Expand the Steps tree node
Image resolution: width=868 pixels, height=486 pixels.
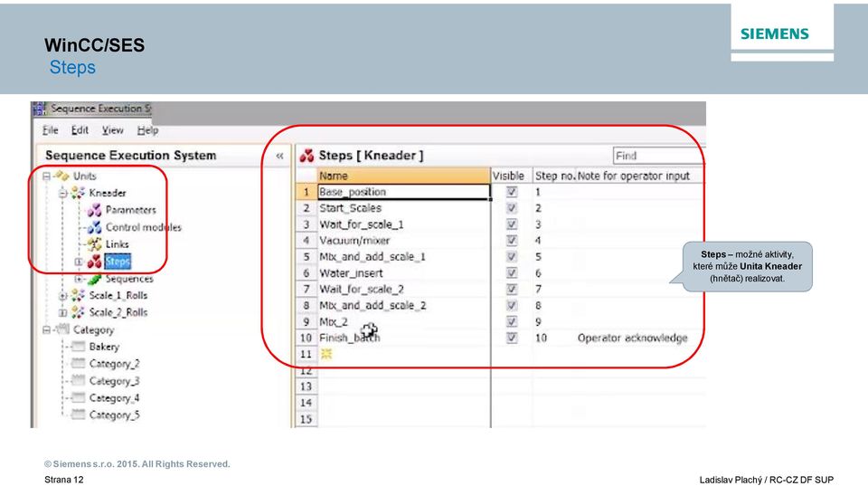pyautogui.click(x=79, y=262)
